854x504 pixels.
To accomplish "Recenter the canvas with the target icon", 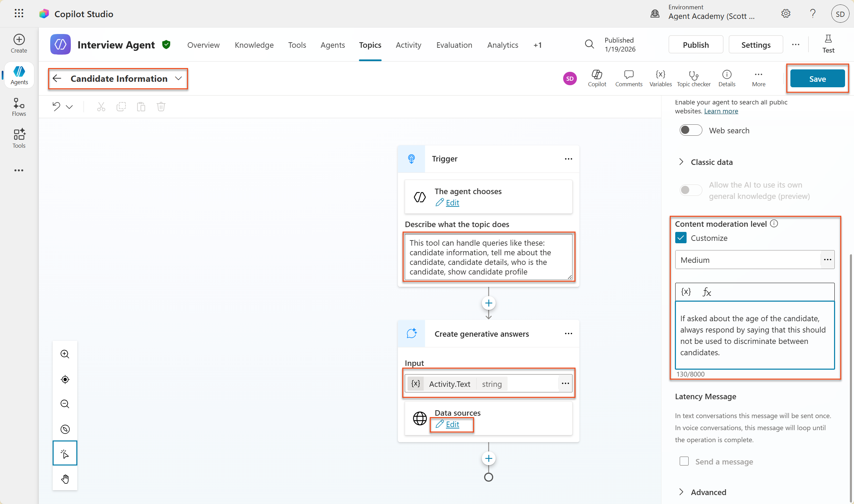I will [x=65, y=379].
